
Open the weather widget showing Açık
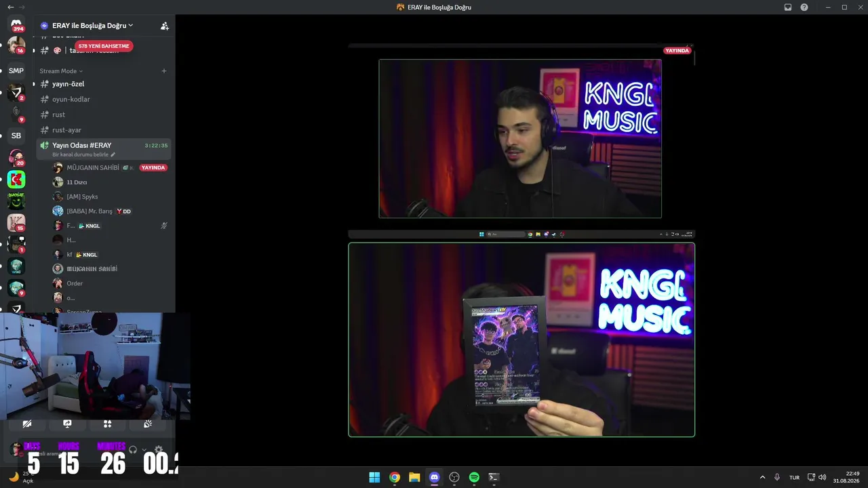(20, 477)
